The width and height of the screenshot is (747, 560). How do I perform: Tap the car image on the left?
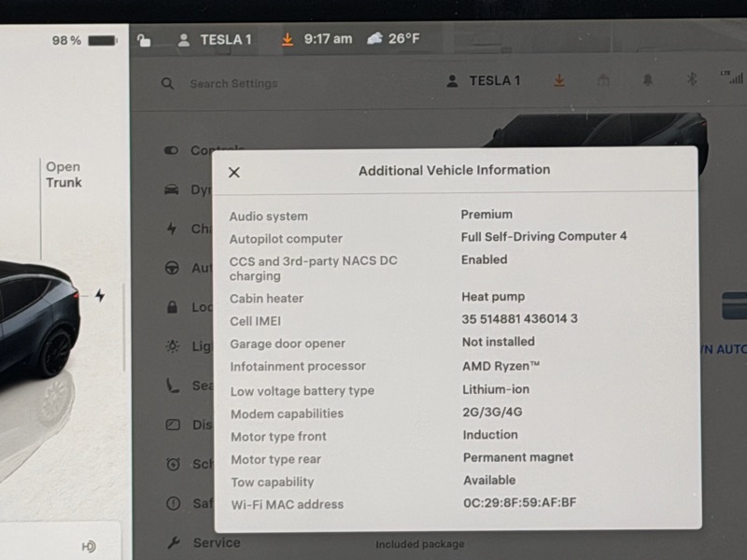35,317
